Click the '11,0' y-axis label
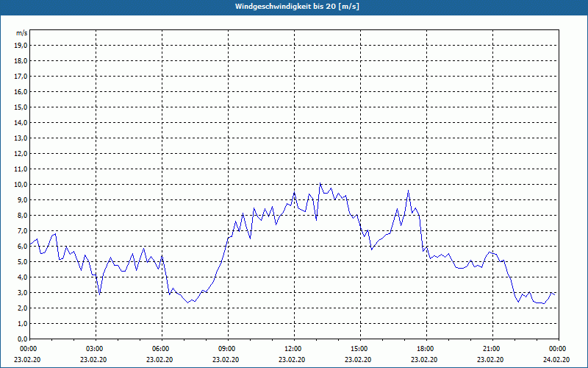Viewport: 588px width, 368px height. tap(21, 169)
